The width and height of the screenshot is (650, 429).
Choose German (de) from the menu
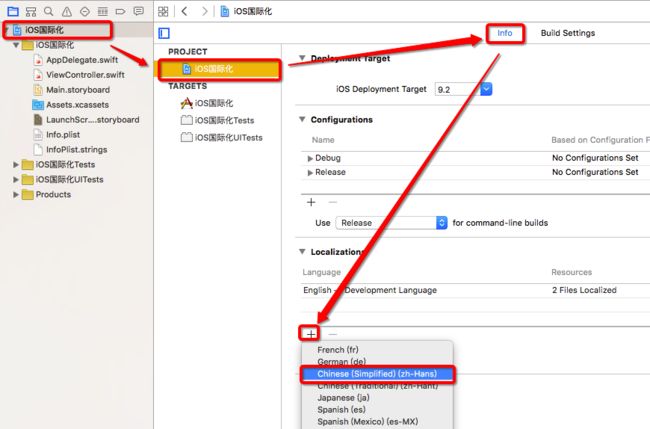[341, 362]
